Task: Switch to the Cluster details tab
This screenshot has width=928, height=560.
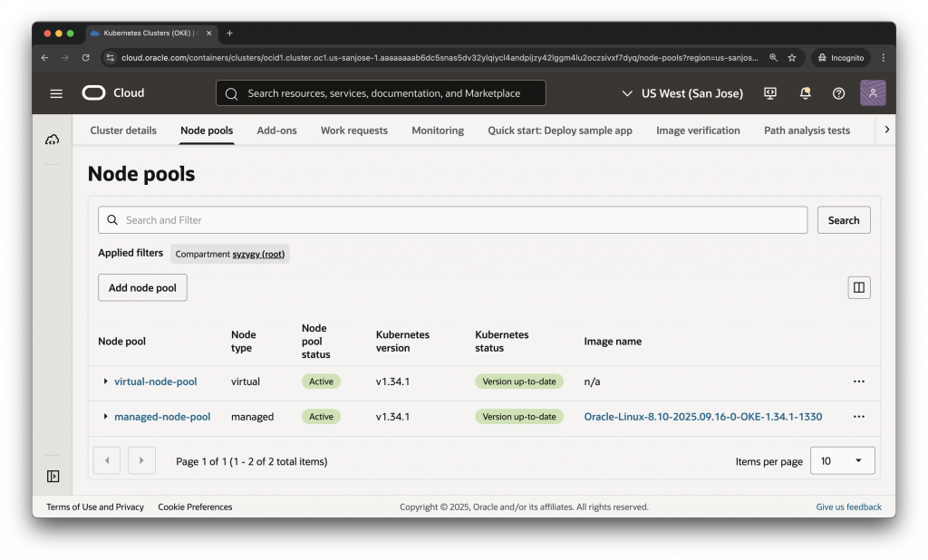Action: (x=123, y=130)
